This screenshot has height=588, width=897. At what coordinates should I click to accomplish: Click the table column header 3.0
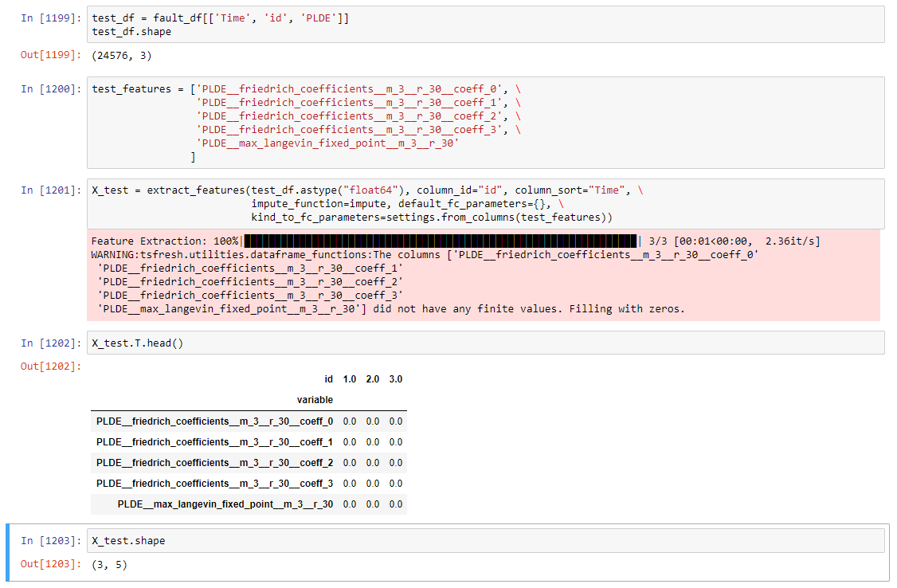pyautogui.click(x=396, y=379)
